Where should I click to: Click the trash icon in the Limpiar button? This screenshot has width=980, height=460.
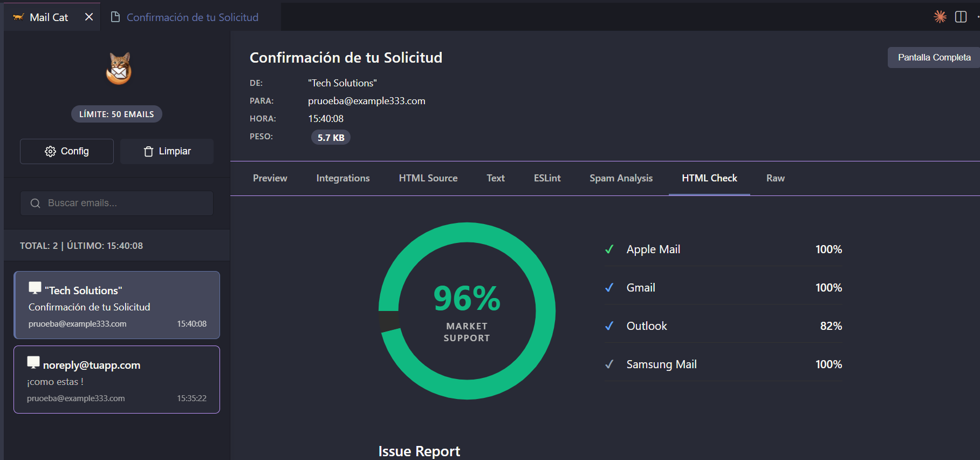click(148, 152)
